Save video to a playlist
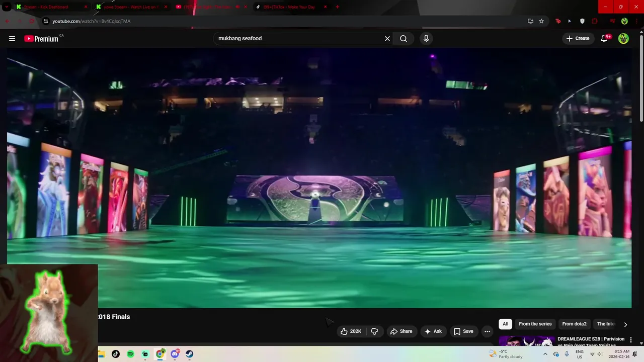This screenshot has width=644, height=362. coord(463,331)
